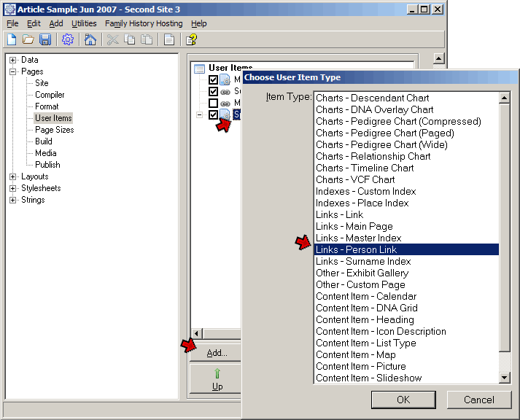
Task: Click the Save floppy disk icon
Action: coord(45,39)
